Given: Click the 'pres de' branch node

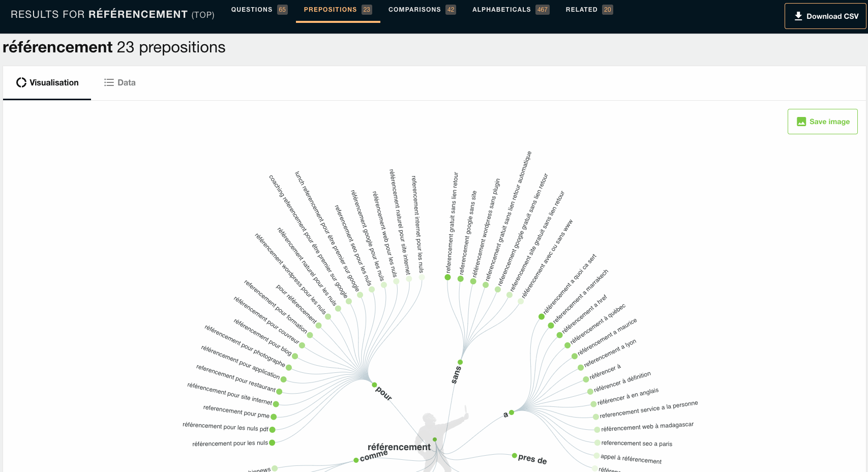Looking at the screenshot, I should [x=515, y=456].
